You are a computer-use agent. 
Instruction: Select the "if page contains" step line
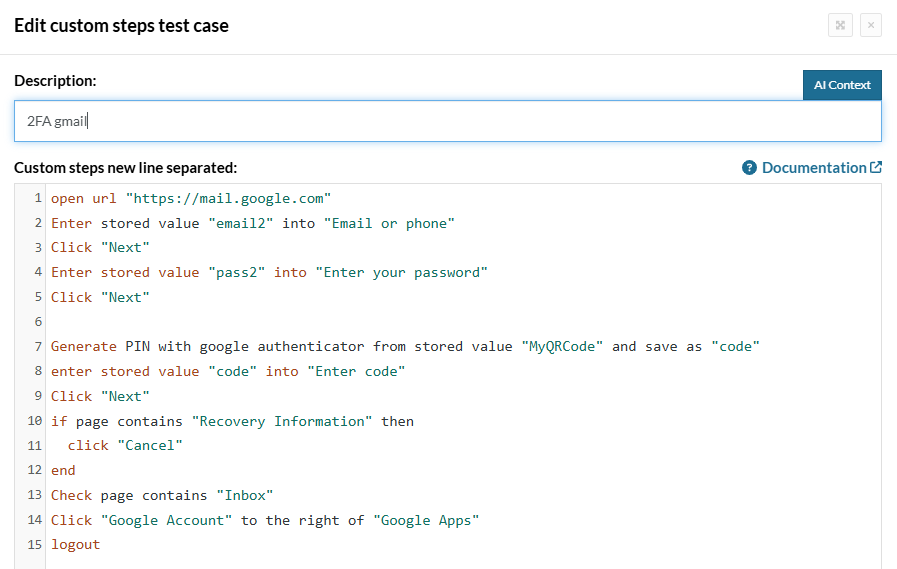pos(232,422)
